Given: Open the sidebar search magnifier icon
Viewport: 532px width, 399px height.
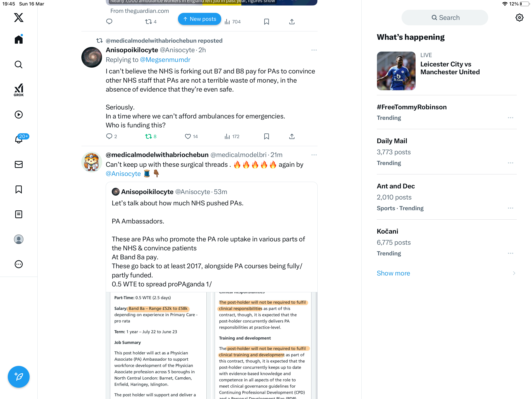Looking at the screenshot, I should point(18,64).
